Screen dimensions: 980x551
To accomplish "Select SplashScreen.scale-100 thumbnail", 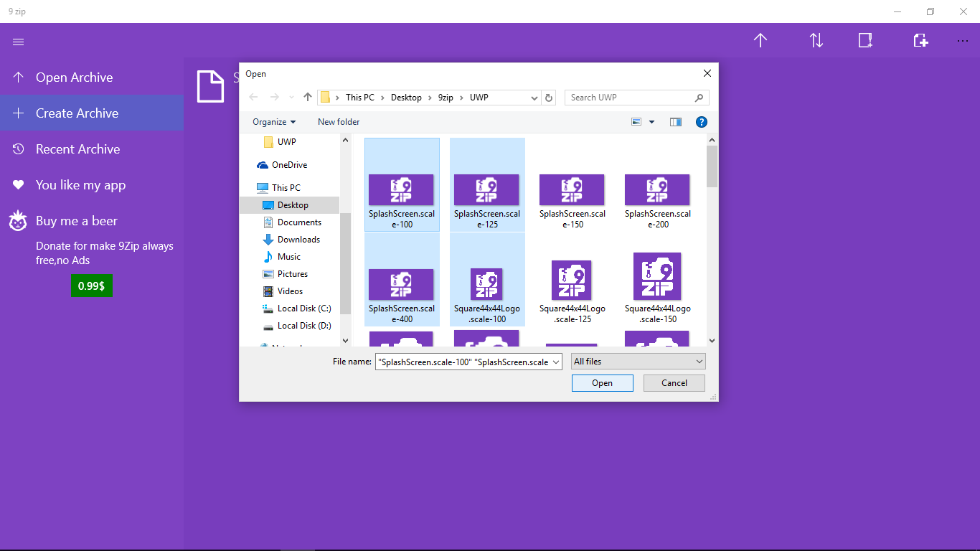I will click(402, 185).
